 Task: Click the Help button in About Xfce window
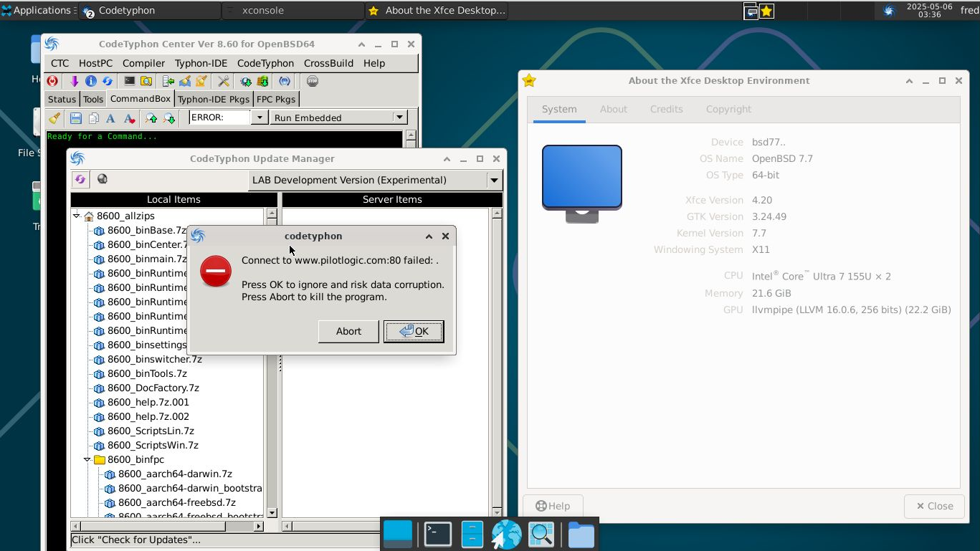pyautogui.click(x=553, y=506)
